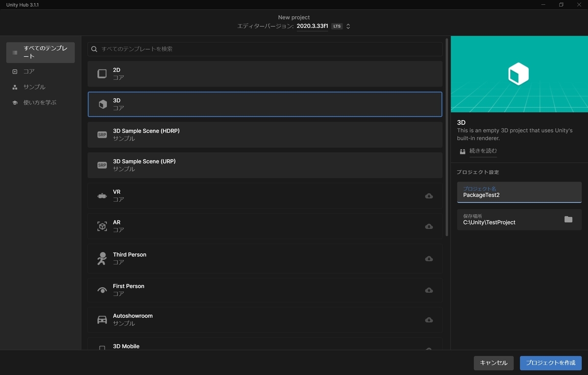Image resolution: width=588 pixels, height=375 pixels.
Task: Choose the Third Person template row
Action: (x=265, y=258)
